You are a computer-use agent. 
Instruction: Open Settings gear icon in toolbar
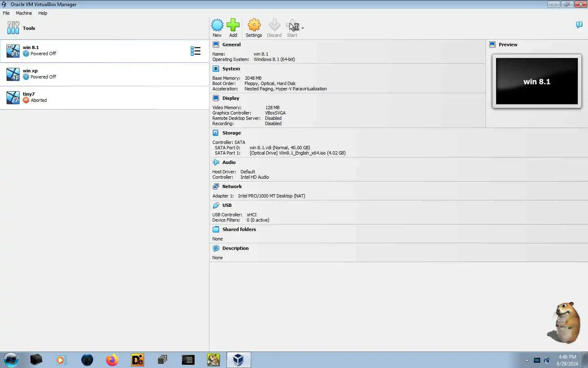(254, 25)
